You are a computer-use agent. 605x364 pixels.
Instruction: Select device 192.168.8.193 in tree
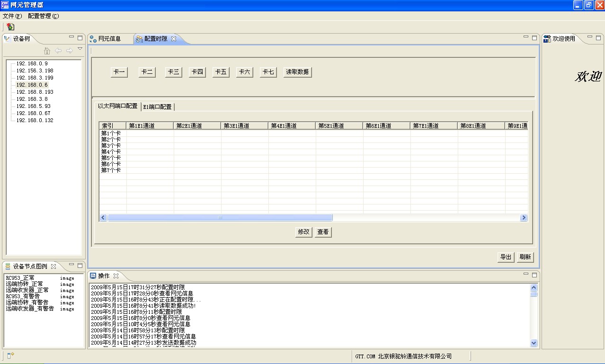tap(35, 92)
